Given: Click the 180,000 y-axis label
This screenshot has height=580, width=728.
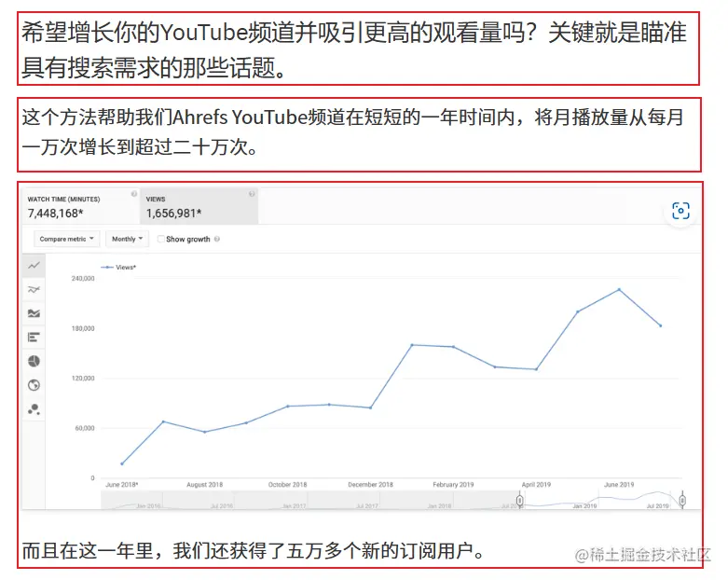Looking at the screenshot, I should click(x=83, y=329).
